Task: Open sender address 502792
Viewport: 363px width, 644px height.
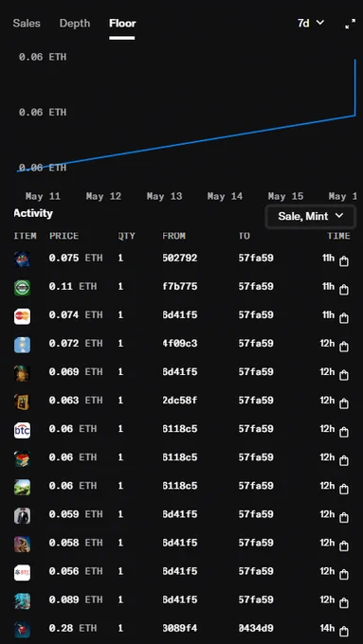Action: click(x=180, y=258)
